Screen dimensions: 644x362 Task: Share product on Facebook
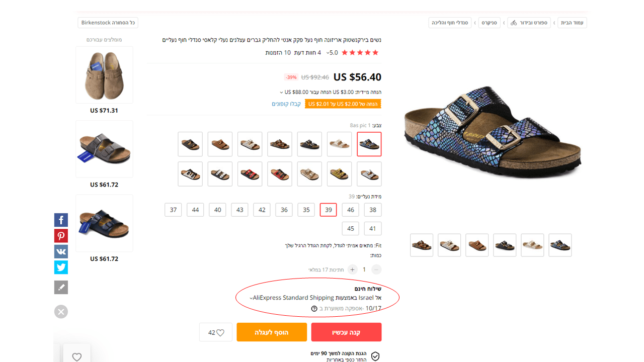(x=61, y=220)
